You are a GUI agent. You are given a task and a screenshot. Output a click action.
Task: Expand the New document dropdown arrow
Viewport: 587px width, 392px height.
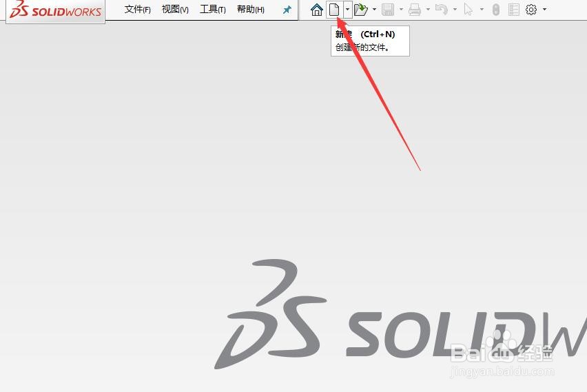coord(347,9)
